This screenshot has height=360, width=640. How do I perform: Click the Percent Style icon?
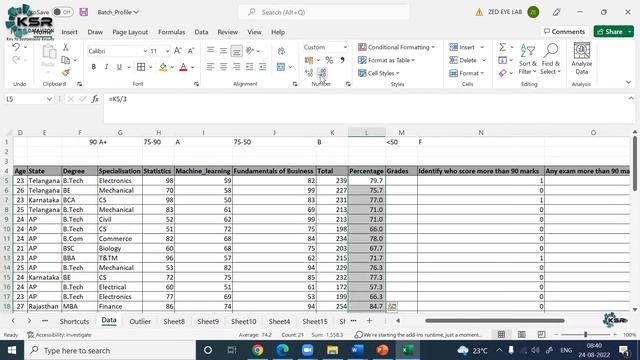pos(329,60)
